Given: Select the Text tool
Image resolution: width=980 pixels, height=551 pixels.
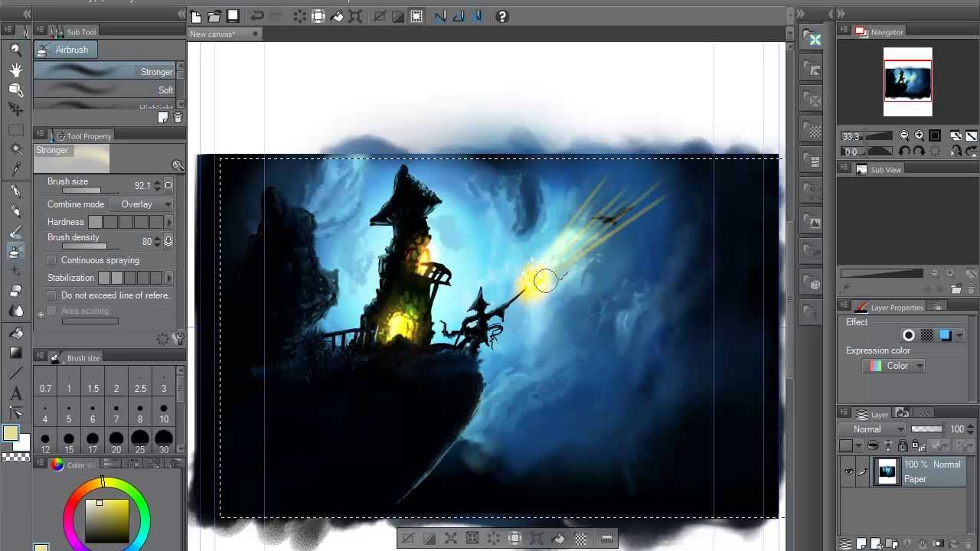Looking at the screenshot, I should (15, 394).
